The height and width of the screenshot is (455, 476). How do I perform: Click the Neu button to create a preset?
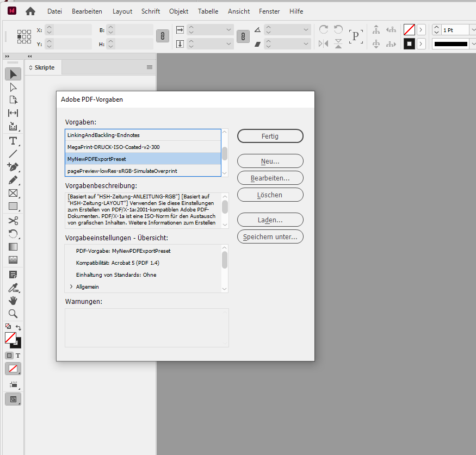[x=270, y=161]
